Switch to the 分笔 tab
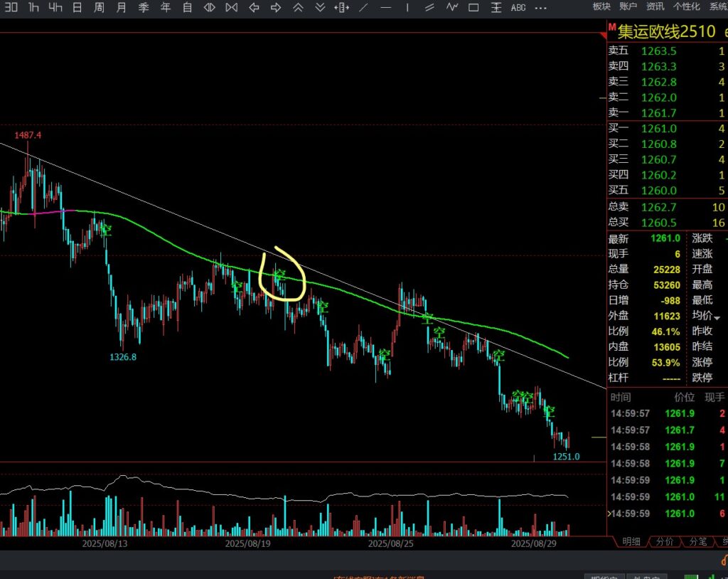This screenshot has width=728, height=579. 698,541
